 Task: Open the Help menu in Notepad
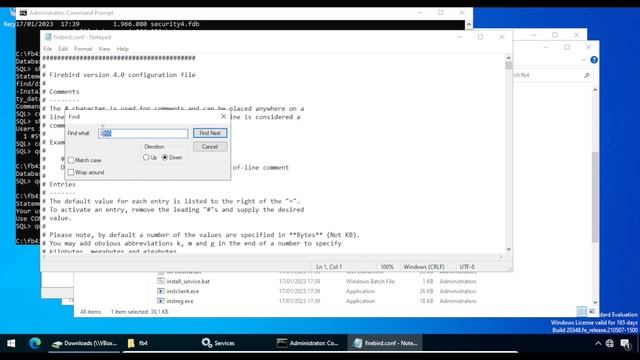coord(122,49)
